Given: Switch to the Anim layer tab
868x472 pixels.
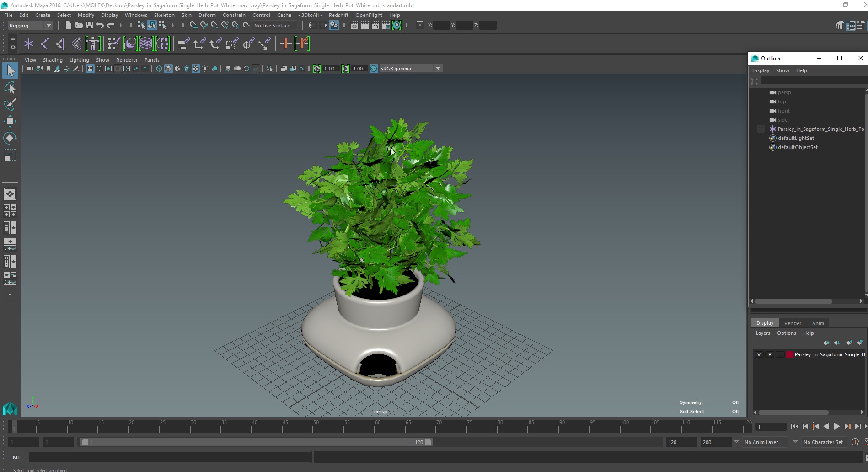Looking at the screenshot, I should (x=818, y=323).
